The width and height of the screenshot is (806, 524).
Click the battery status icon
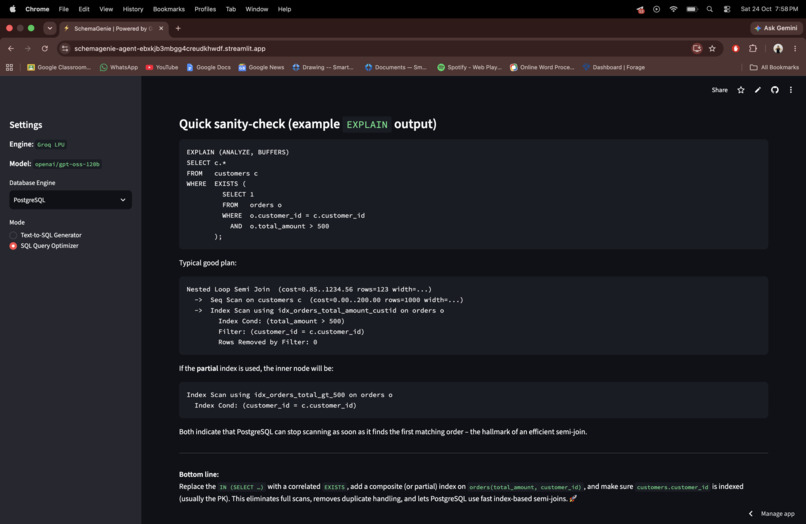(x=692, y=9)
